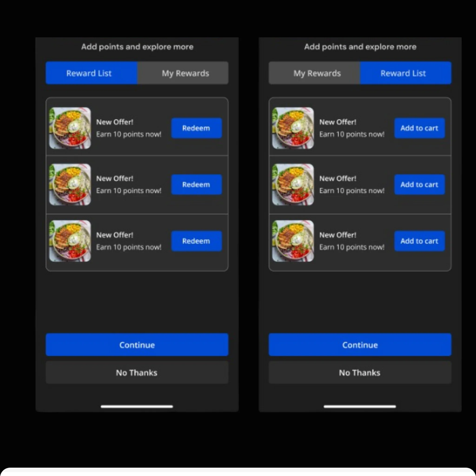Screen dimensions: 476x476
Task: Open third food bowl thumbnail on left screen
Action: click(x=70, y=241)
